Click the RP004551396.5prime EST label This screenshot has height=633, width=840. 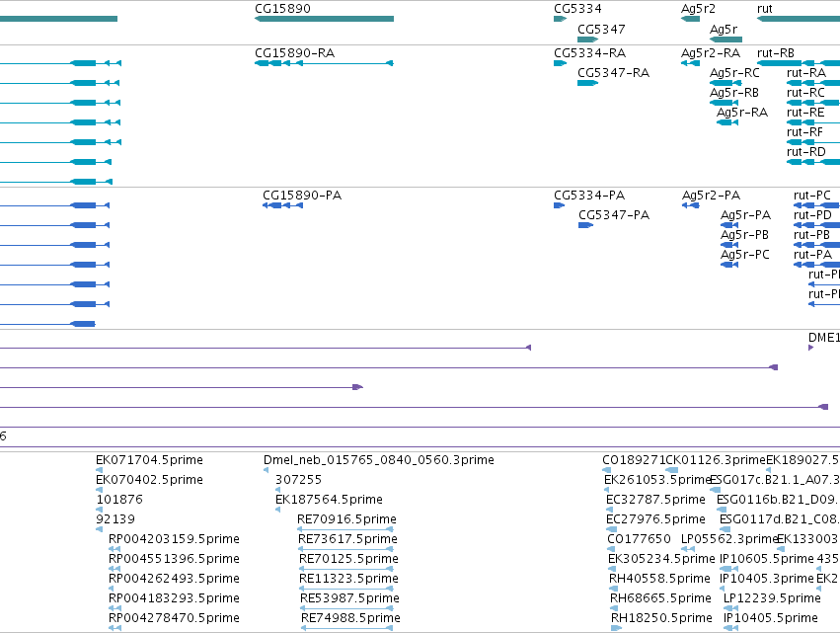[174, 559]
